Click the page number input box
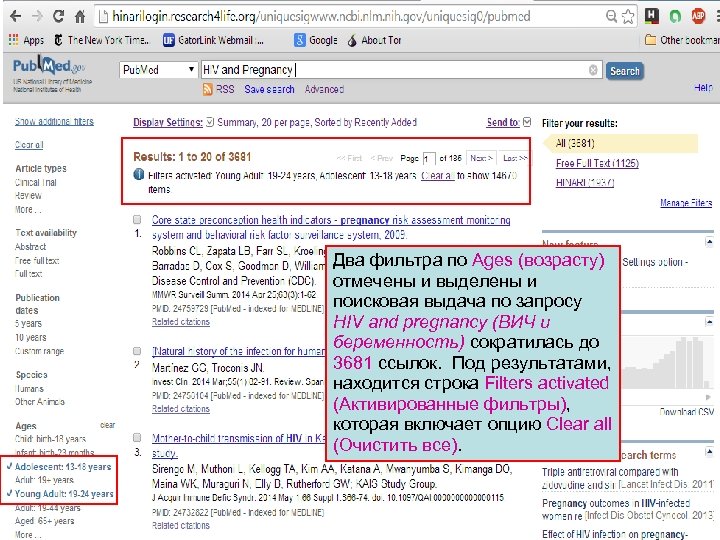 click(428, 158)
